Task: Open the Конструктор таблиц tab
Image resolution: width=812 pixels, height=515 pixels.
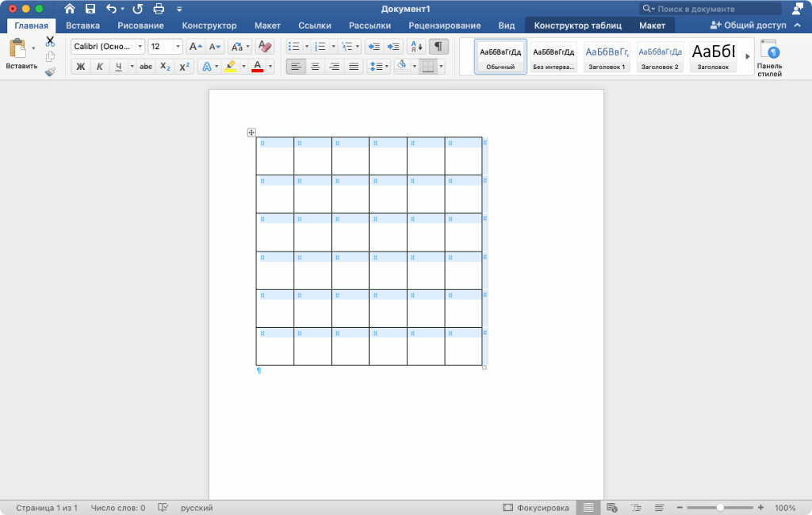Action: (x=577, y=25)
